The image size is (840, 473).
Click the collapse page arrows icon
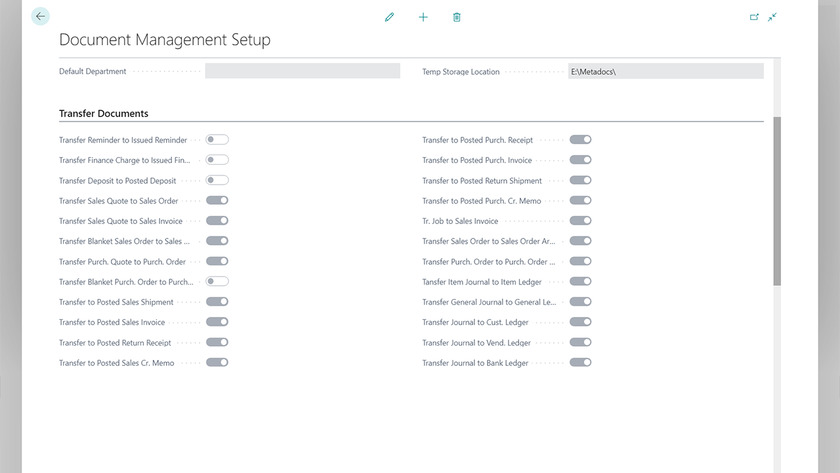(x=772, y=17)
